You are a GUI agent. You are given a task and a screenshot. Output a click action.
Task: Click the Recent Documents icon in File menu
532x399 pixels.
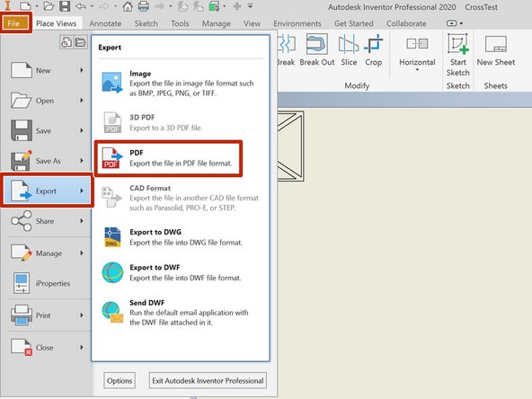[x=66, y=42]
